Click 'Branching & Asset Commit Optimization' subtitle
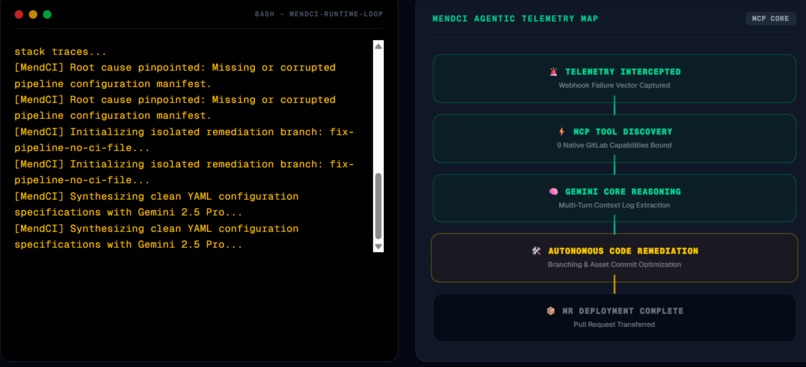806x367 pixels. 614,265
